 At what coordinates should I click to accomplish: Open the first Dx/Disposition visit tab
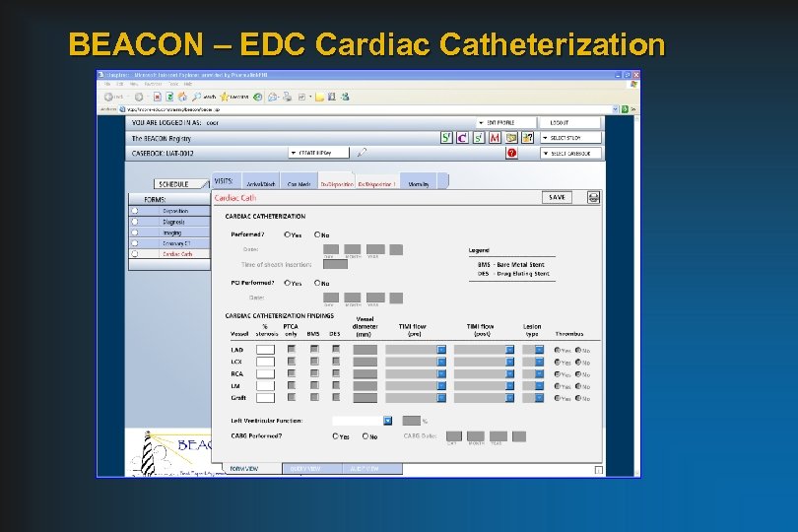[x=337, y=182]
